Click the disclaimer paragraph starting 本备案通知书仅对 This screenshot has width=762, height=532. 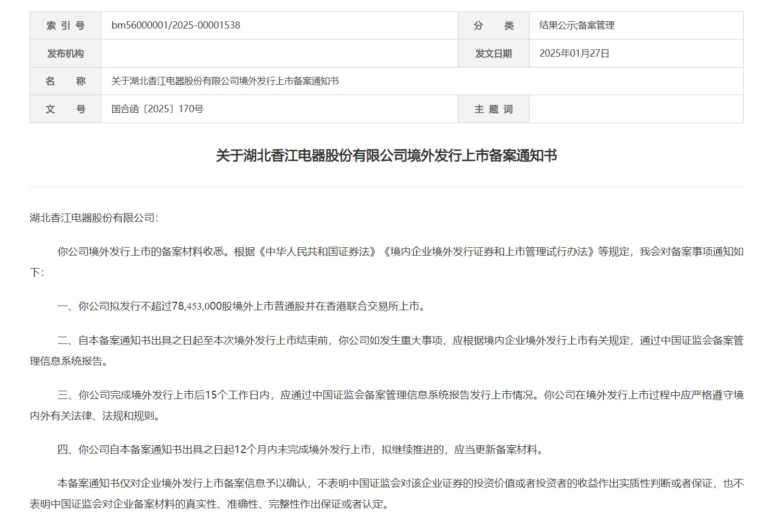[x=387, y=494]
